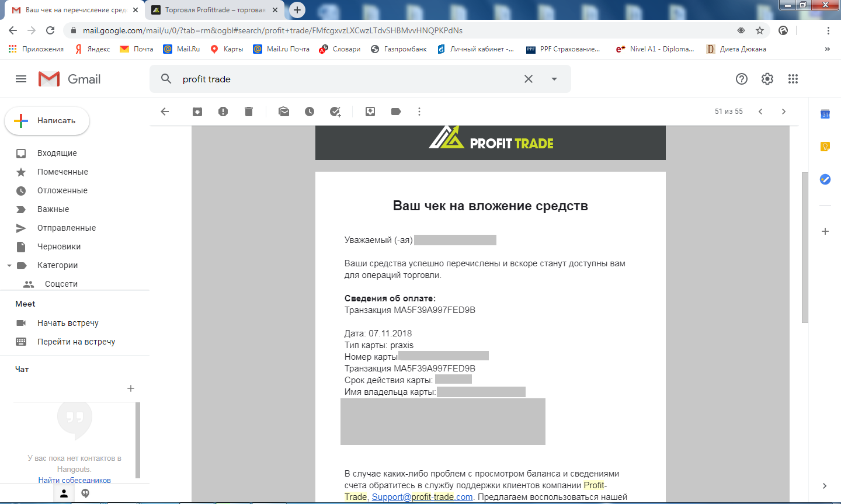Archive this email using the toolbar icon
The height and width of the screenshot is (504, 841).
[197, 112]
